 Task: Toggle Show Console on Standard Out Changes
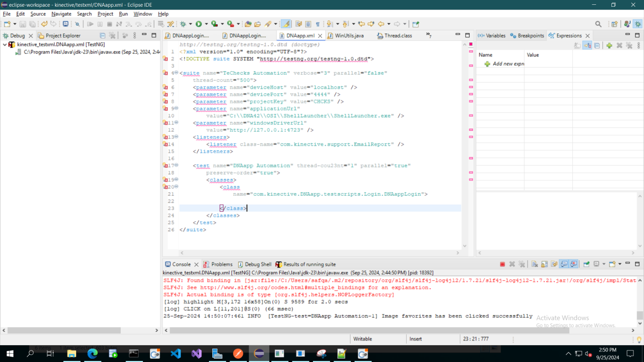point(564,264)
